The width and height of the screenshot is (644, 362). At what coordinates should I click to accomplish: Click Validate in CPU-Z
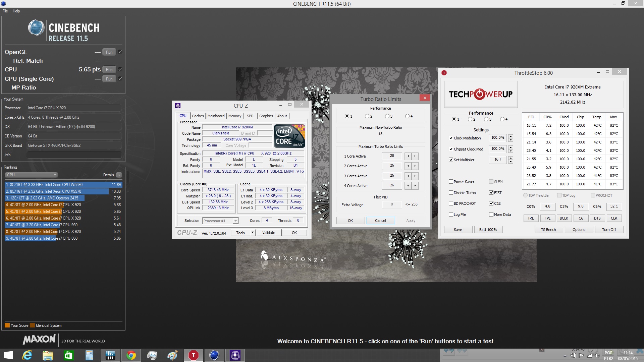pyautogui.click(x=269, y=233)
